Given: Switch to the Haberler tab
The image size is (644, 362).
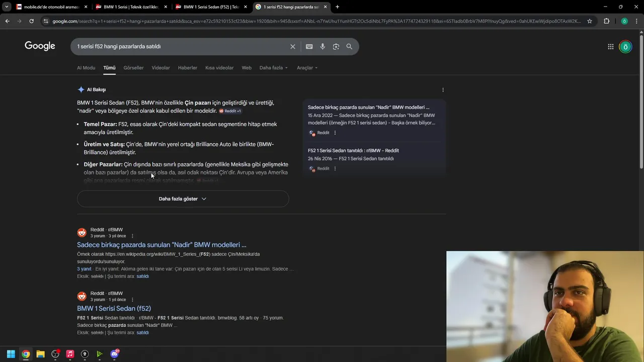Looking at the screenshot, I should (188, 68).
